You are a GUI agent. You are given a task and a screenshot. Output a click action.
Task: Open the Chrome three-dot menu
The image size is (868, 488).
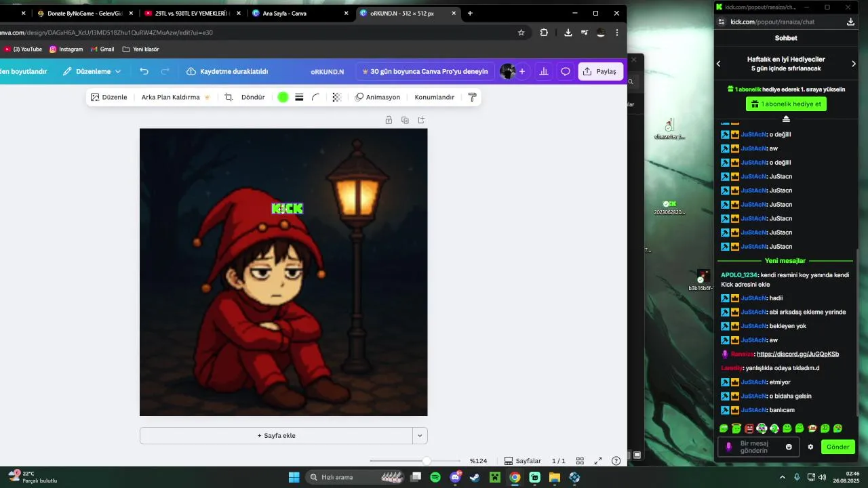(x=616, y=33)
